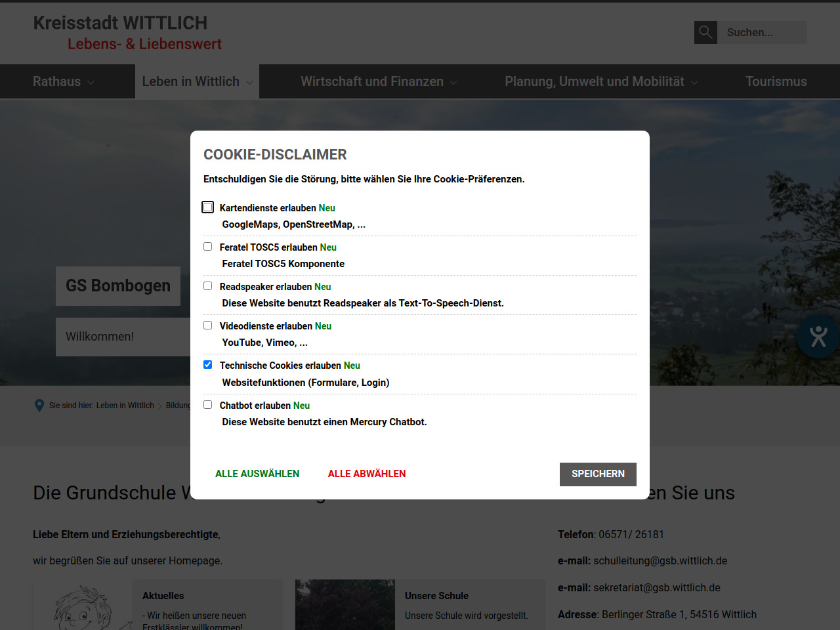Expand Planung, Umwelt und Mobilität chevron
The width and height of the screenshot is (840, 630).
pos(694,83)
